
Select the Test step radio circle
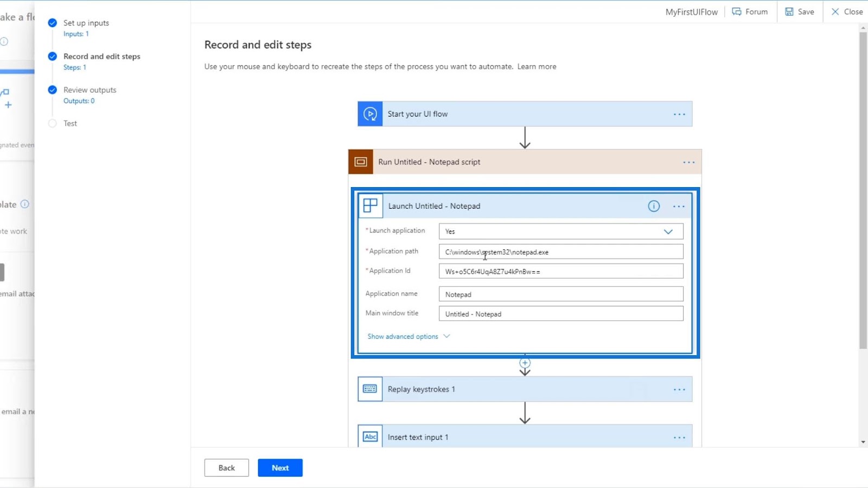coord(53,124)
